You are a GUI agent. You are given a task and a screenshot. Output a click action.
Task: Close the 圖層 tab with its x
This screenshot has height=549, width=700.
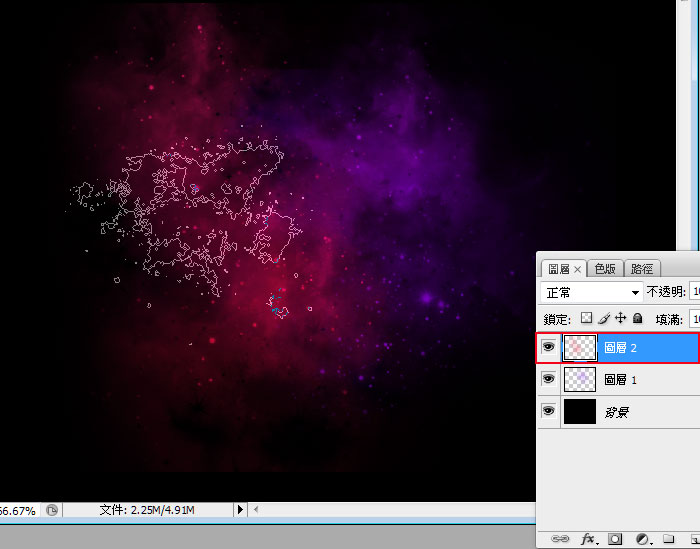pos(577,269)
